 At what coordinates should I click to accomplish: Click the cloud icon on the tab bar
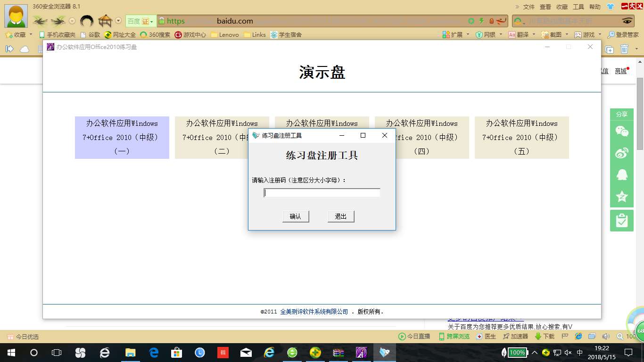(x=24, y=49)
